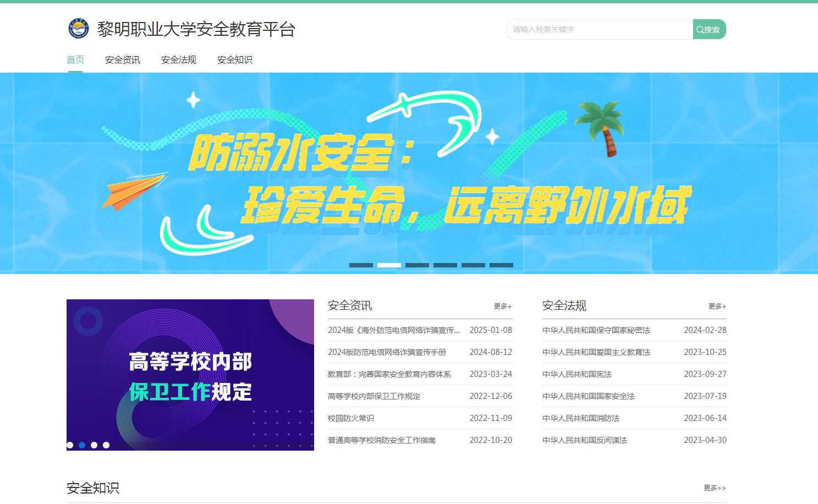Screen dimensions: 818x504
Task: Go to the 安全知识 navigation item
Action: (235, 60)
